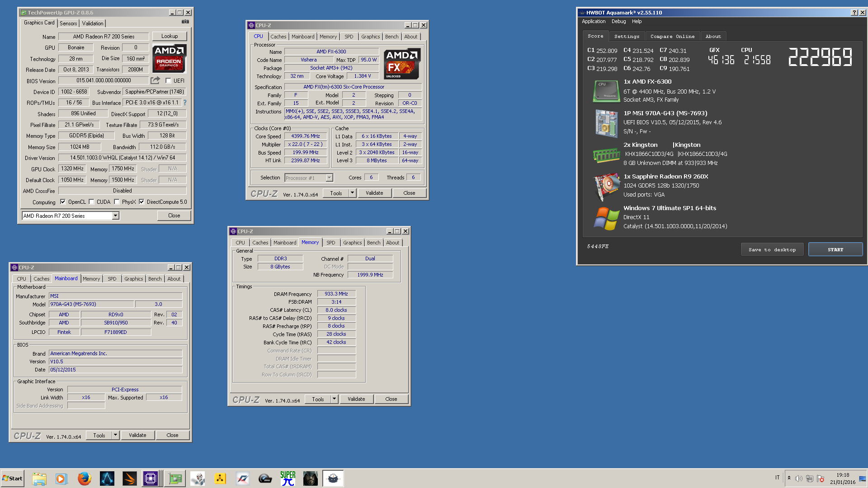Open Windows Explorer from the taskbar

point(39,479)
